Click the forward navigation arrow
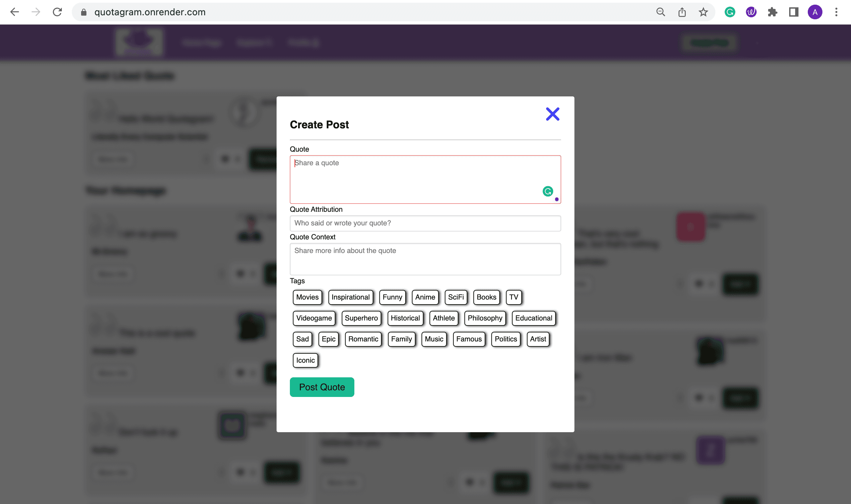Screen dimensions: 851x504 [x=36, y=12]
